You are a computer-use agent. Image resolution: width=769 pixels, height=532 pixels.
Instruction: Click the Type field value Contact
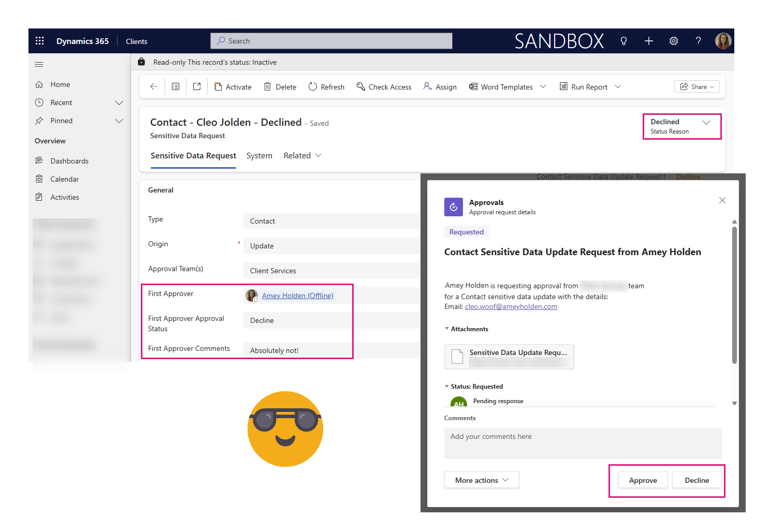(332, 221)
